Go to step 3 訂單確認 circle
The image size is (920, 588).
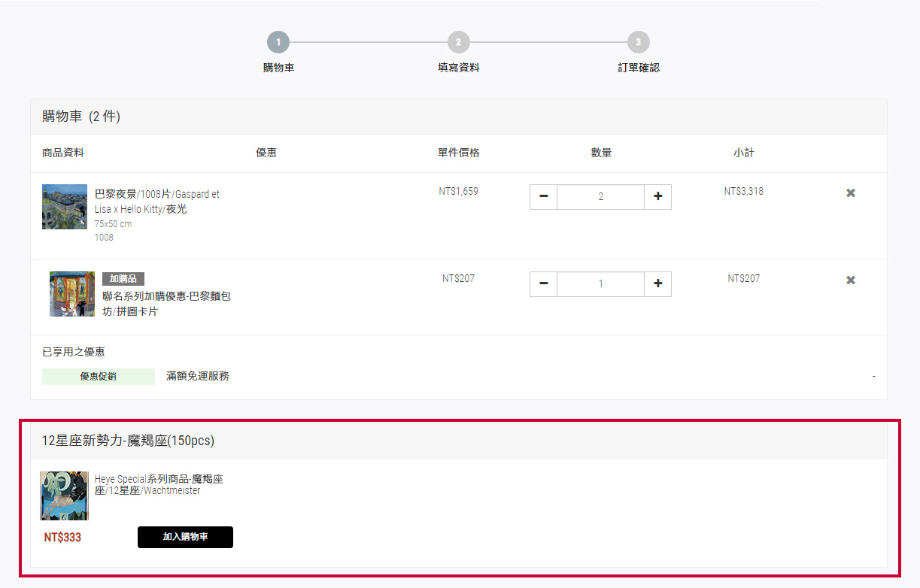click(x=638, y=42)
